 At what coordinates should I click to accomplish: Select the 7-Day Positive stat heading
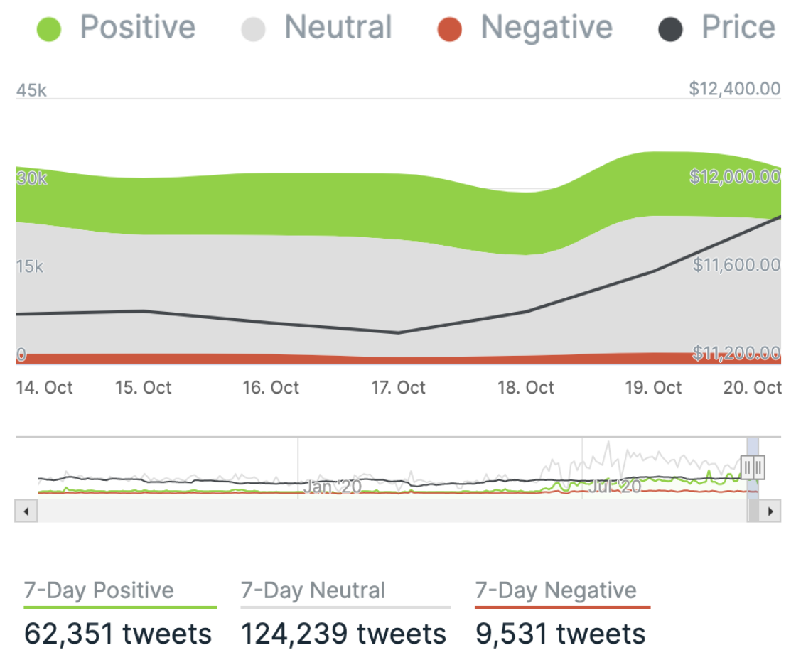[x=99, y=590]
